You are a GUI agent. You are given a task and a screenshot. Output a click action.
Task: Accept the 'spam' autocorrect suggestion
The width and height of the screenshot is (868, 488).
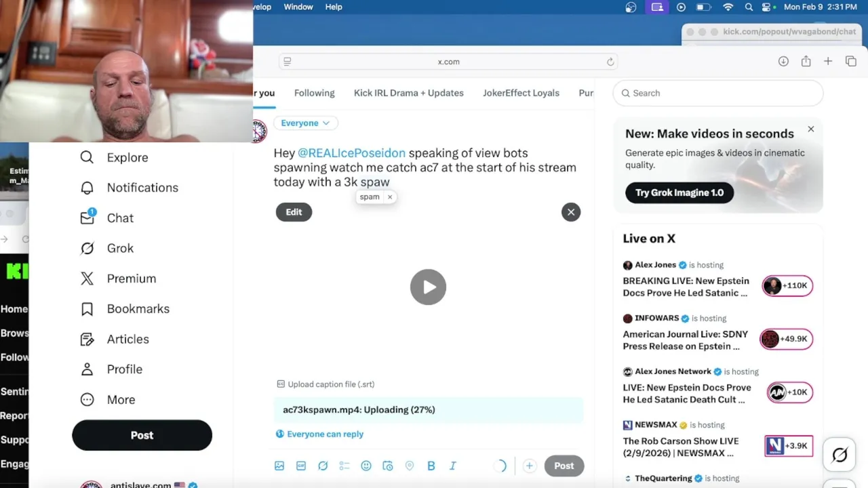370,197
